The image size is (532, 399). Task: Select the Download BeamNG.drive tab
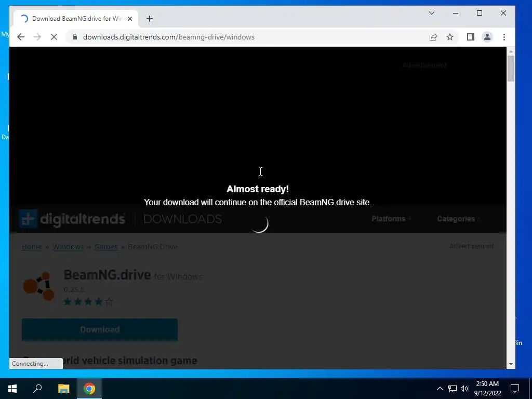point(76,19)
